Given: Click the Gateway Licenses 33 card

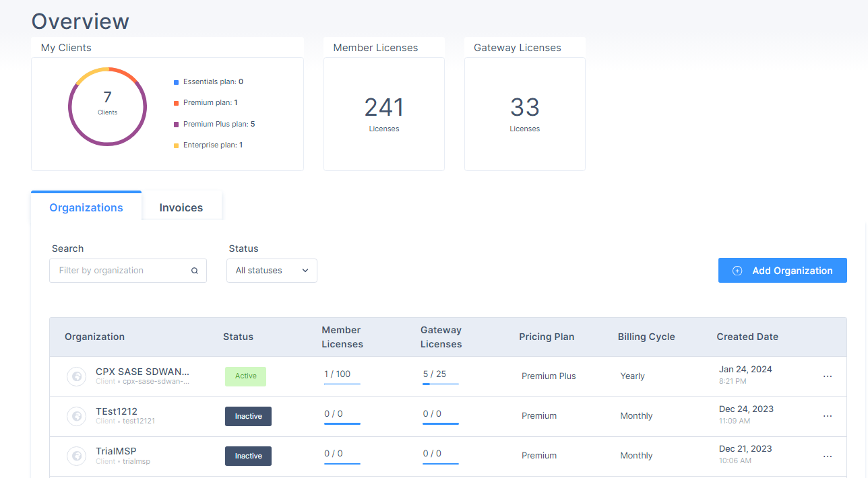Looking at the screenshot, I should (525, 114).
